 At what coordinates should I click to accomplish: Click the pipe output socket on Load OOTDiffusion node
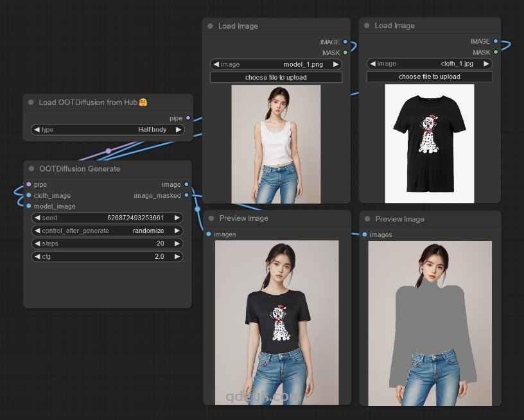(x=188, y=118)
